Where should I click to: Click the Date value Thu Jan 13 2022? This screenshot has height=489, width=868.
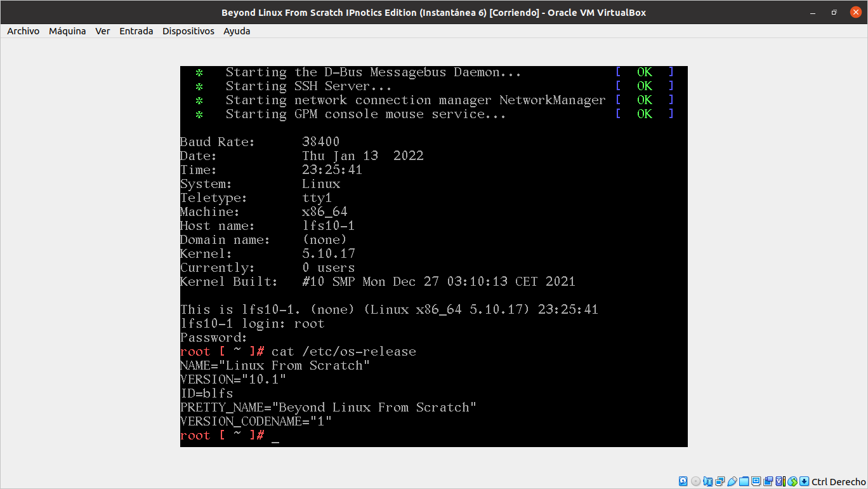(363, 156)
